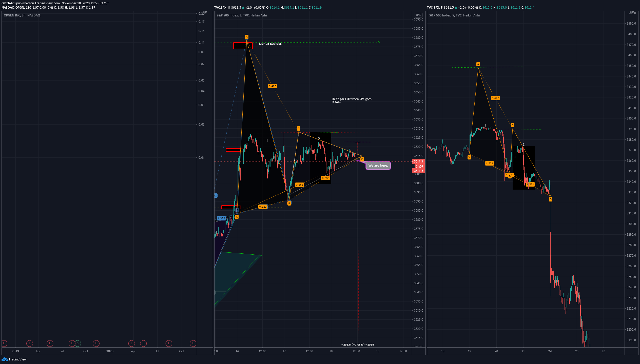The image size is (640, 364).
Task: Click the '24' date label on right chart axis
Action: pyautogui.click(x=550, y=351)
